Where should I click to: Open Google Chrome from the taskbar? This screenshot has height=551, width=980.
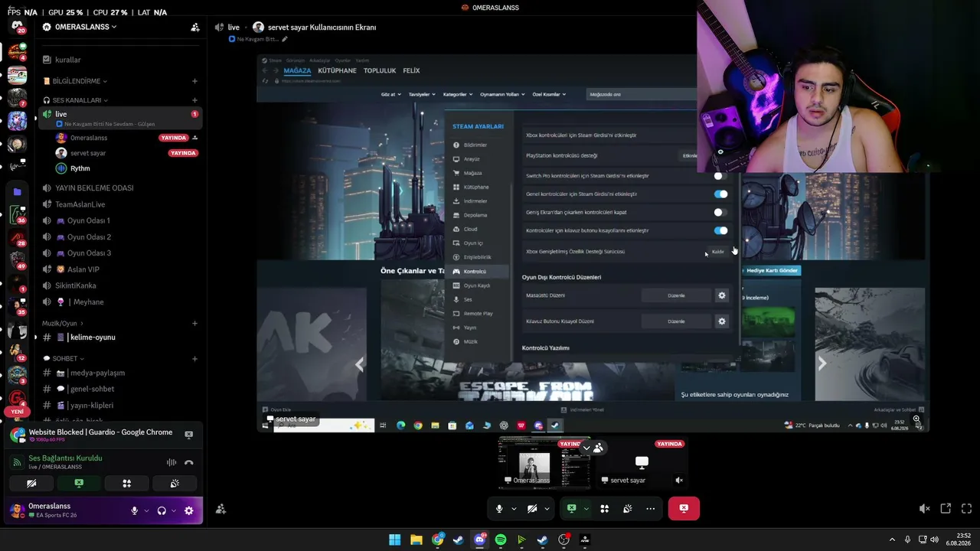pos(437,540)
